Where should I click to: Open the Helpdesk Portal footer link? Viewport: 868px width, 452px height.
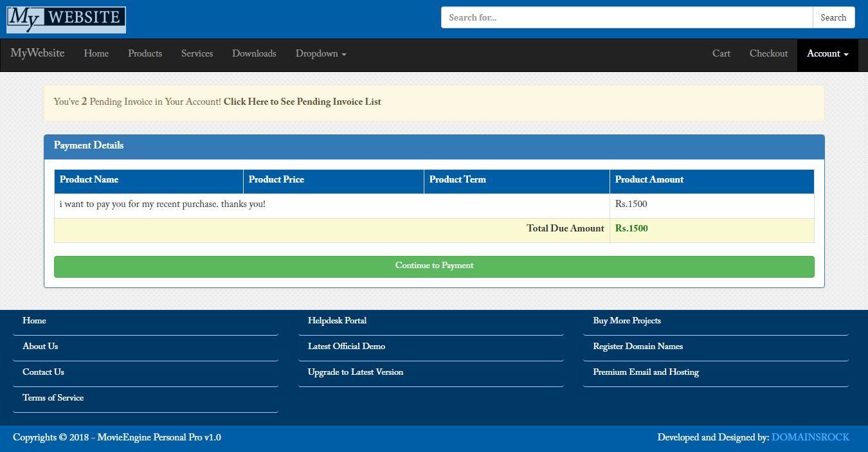coord(337,321)
